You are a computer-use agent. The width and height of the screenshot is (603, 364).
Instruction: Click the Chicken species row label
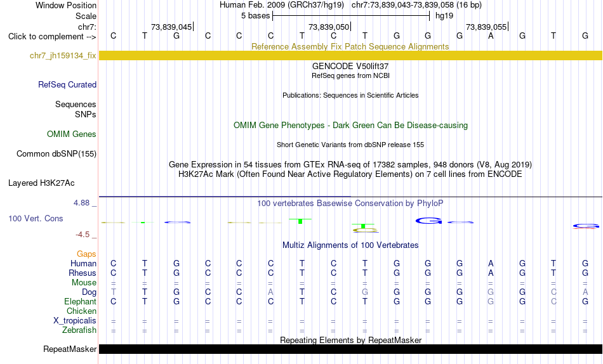point(81,311)
